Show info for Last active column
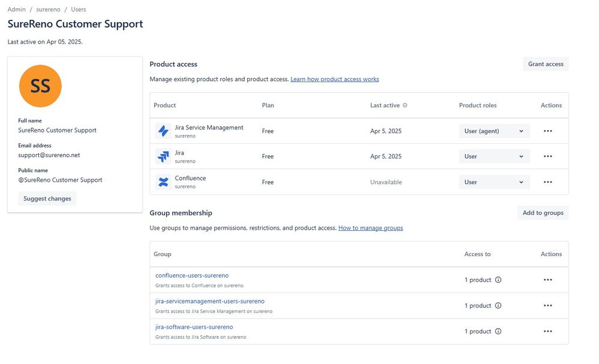 point(405,106)
